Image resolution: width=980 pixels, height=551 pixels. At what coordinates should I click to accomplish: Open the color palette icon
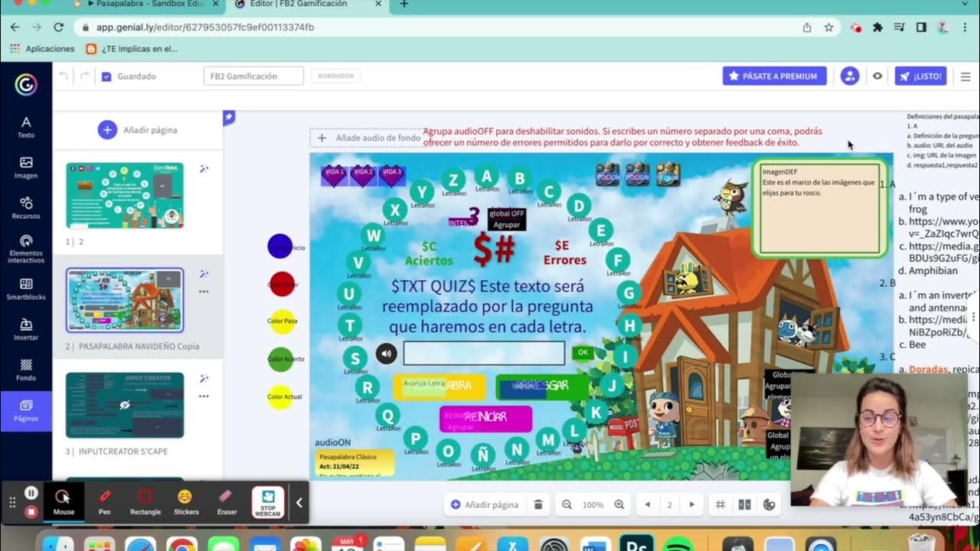point(769,504)
